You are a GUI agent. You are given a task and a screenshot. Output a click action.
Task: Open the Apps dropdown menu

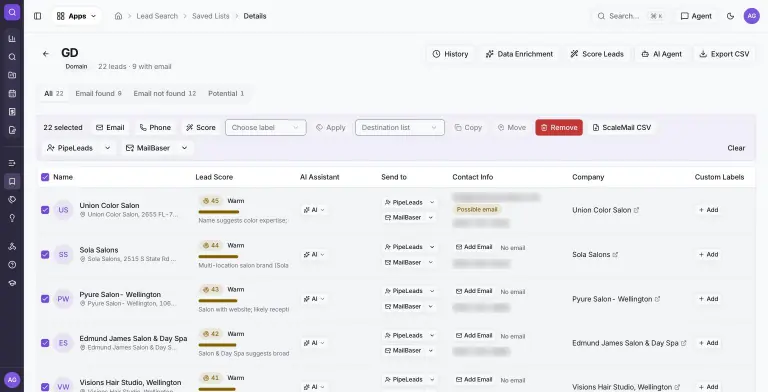(76, 16)
